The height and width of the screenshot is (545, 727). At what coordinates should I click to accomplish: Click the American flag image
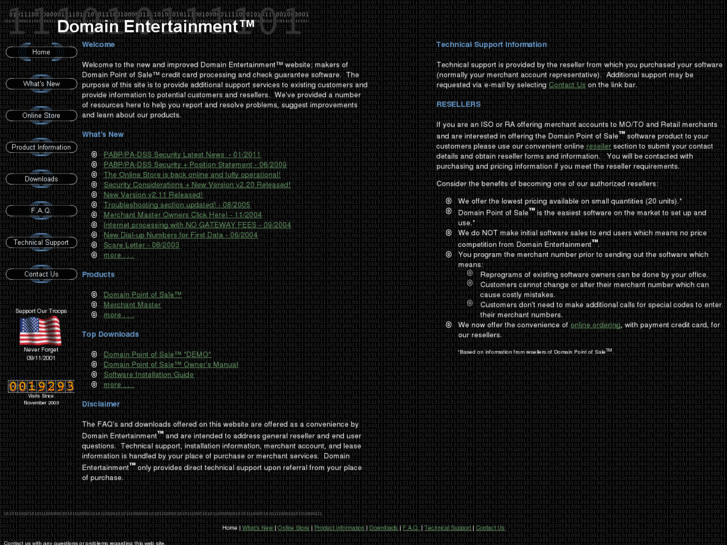[x=40, y=330]
